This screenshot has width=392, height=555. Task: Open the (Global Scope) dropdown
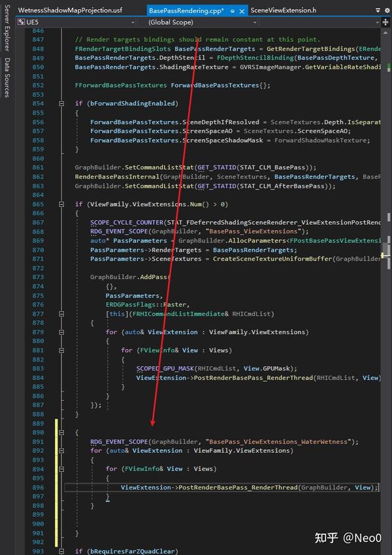tap(255, 22)
